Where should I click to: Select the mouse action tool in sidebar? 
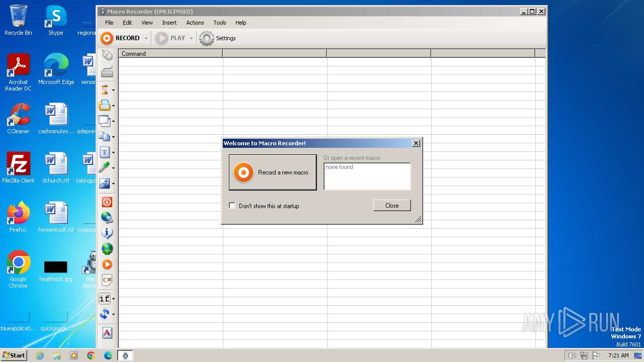tap(107, 55)
